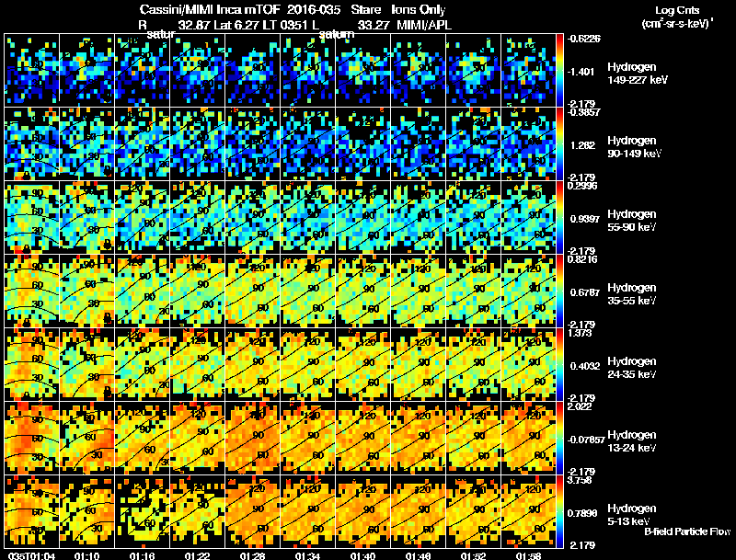Screen dimensions: 736x560
Task: Click the color scale bar for 5-13 keV
Action: pyautogui.click(x=559, y=512)
